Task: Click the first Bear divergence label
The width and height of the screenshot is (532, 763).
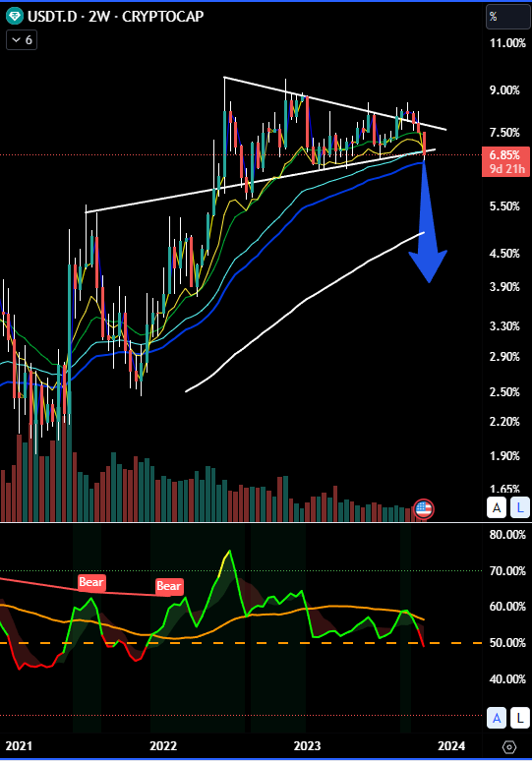Action: (91, 582)
